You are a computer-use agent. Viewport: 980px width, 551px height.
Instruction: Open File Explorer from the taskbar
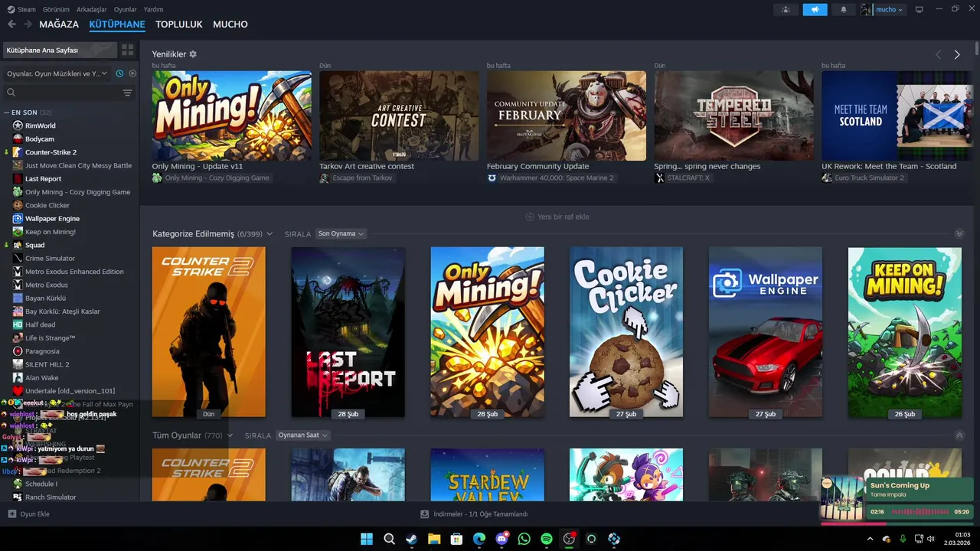434,539
